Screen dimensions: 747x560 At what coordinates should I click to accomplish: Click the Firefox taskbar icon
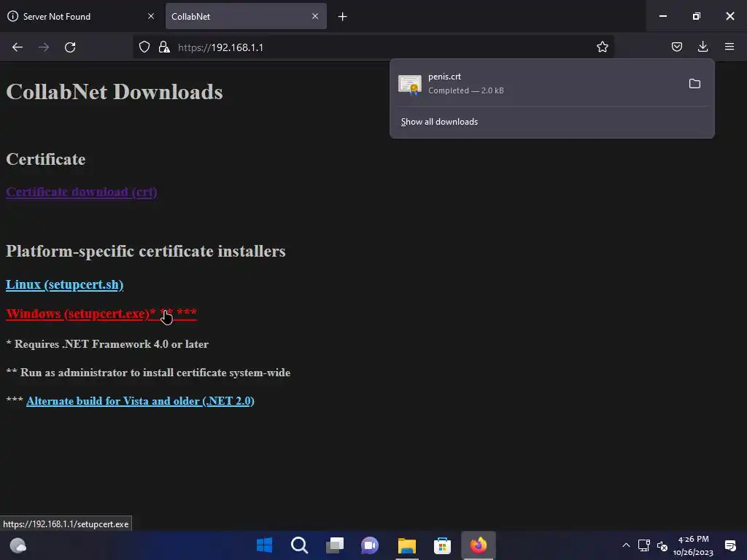479,545
